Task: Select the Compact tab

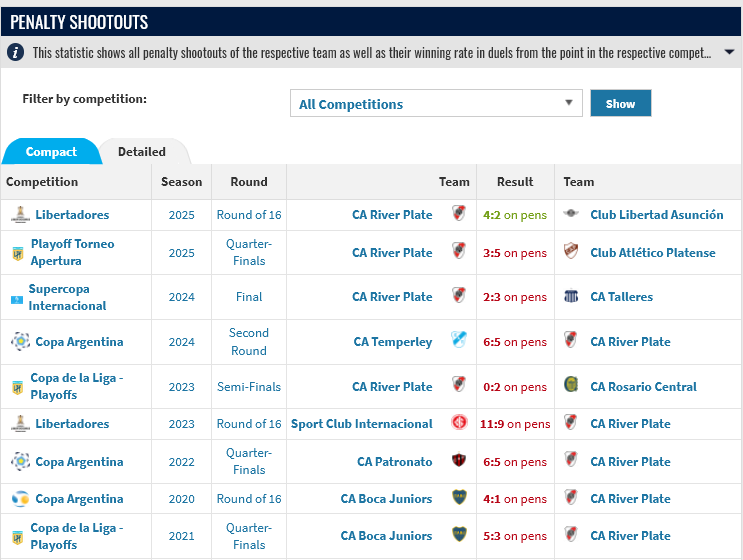Action: 51,152
